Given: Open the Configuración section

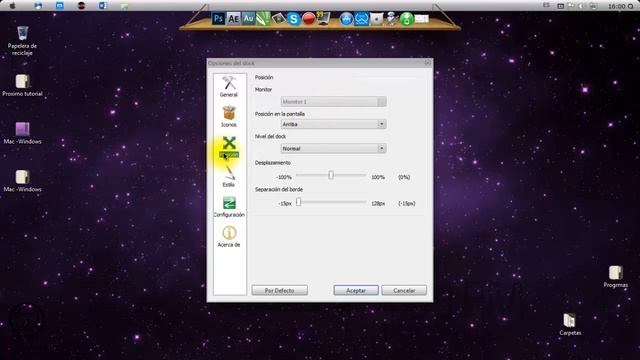Looking at the screenshot, I should (x=229, y=207).
